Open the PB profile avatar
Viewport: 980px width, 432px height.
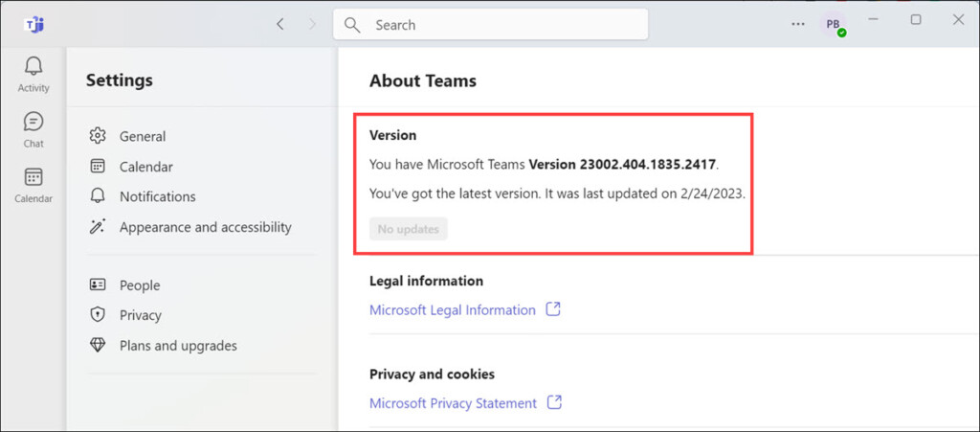[834, 24]
